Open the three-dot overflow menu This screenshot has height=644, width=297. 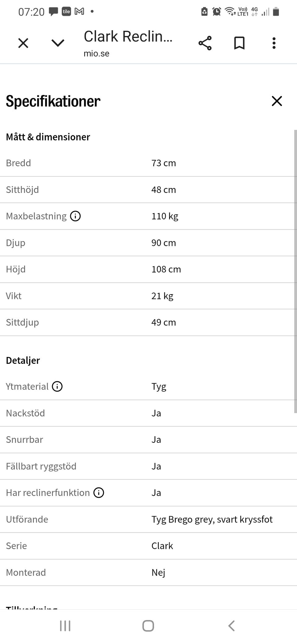coord(274,43)
